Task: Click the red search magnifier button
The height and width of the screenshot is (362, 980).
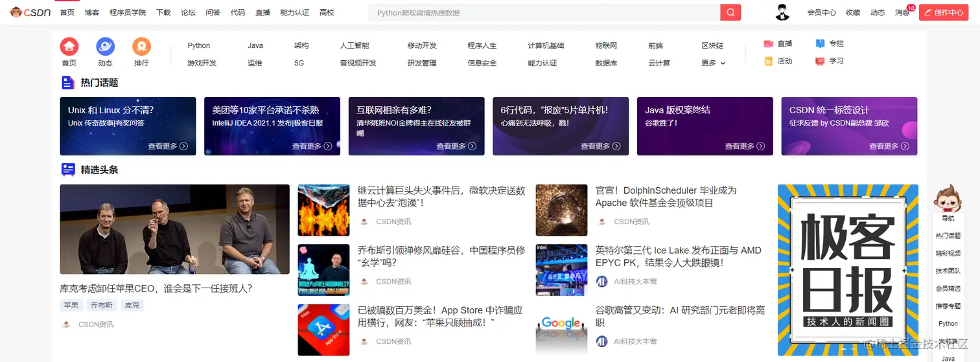Action: coord(730,12)
